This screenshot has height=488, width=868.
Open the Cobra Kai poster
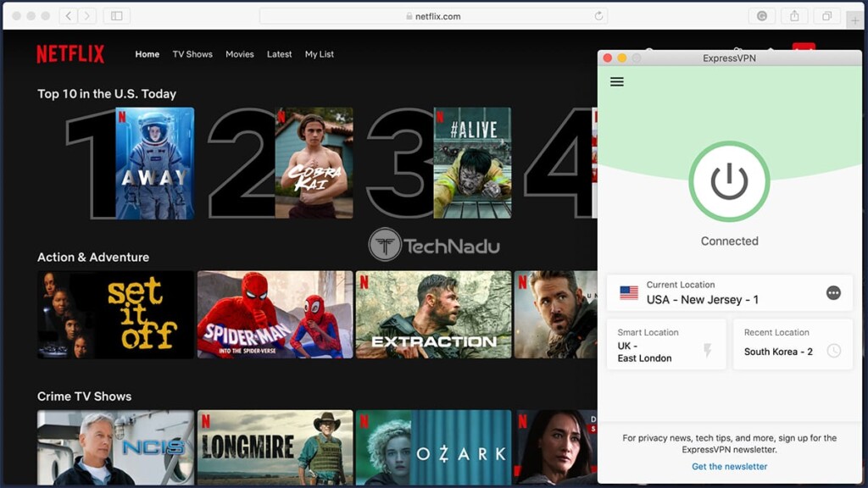click(x=314, y=164)
